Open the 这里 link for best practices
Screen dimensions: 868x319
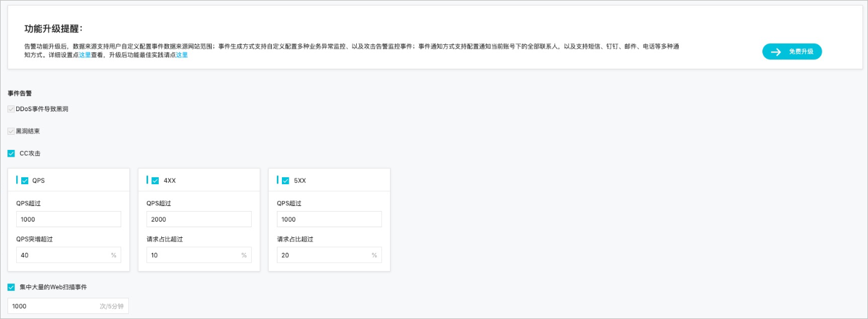(x=182, y=55)
